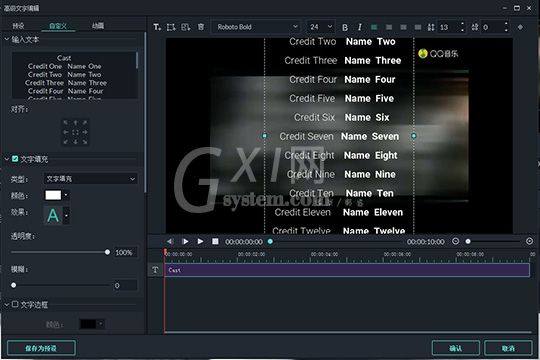Enable the 文字边框 text border checkbox
Screen dimensions: 540x360
(15, 304)
